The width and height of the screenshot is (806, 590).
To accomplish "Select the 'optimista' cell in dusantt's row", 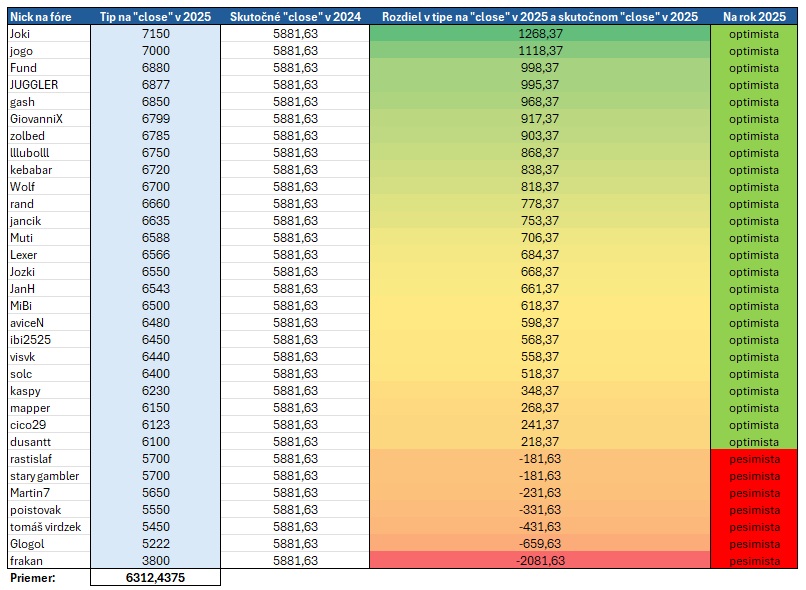I will click(x=754, y=442).
